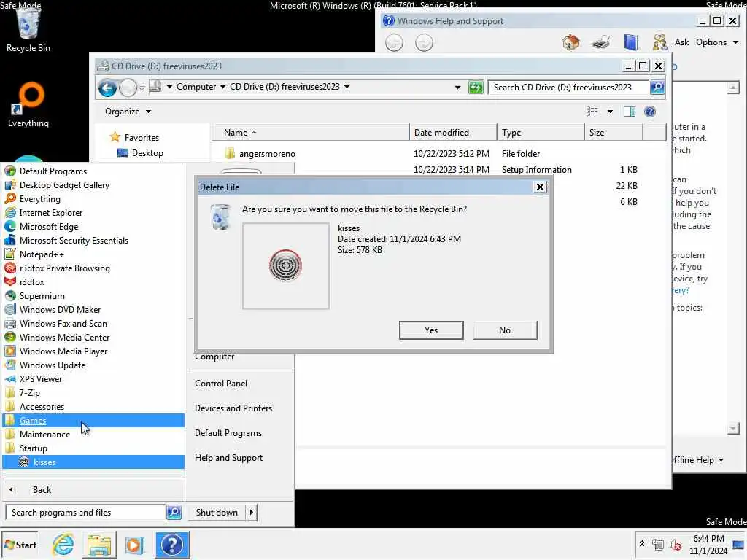This screenshot has height=560, width=747.
Task: Open Help and Support from Start menu
Action: coord(228,458)
